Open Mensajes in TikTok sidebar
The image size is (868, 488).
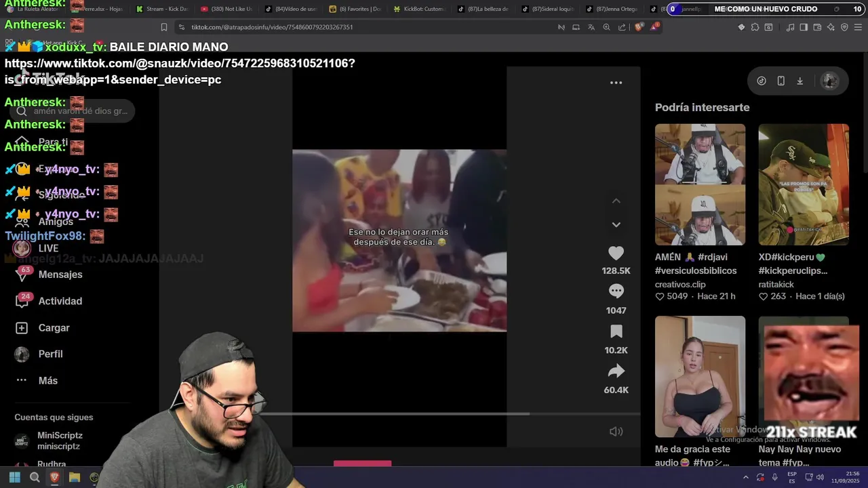coord(60,274)
